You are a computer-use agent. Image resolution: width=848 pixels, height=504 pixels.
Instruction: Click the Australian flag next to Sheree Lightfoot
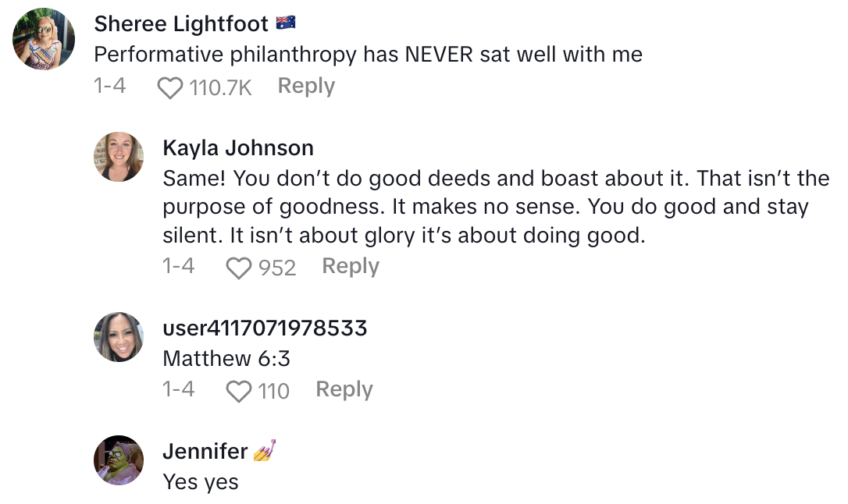coord(285,24)
